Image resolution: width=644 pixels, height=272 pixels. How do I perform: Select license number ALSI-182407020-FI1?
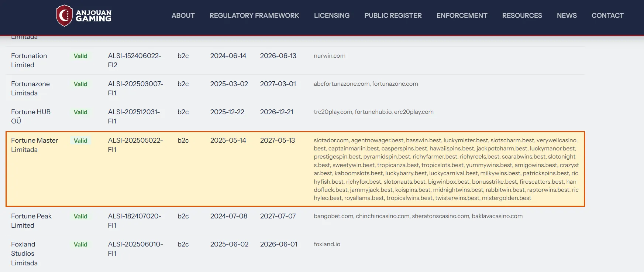(x=135, y=221)
